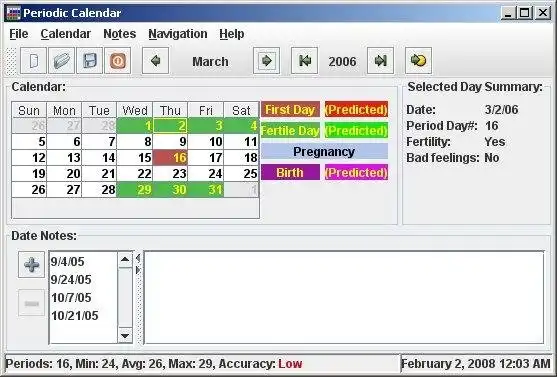Select March 1 in the calendar
The width and height of the screenshot is (557, 377).
(x=135, y=126)
